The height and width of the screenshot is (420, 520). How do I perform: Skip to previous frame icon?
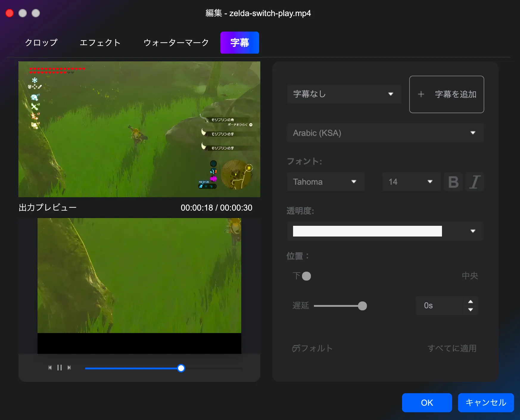(x=50, y=368)
